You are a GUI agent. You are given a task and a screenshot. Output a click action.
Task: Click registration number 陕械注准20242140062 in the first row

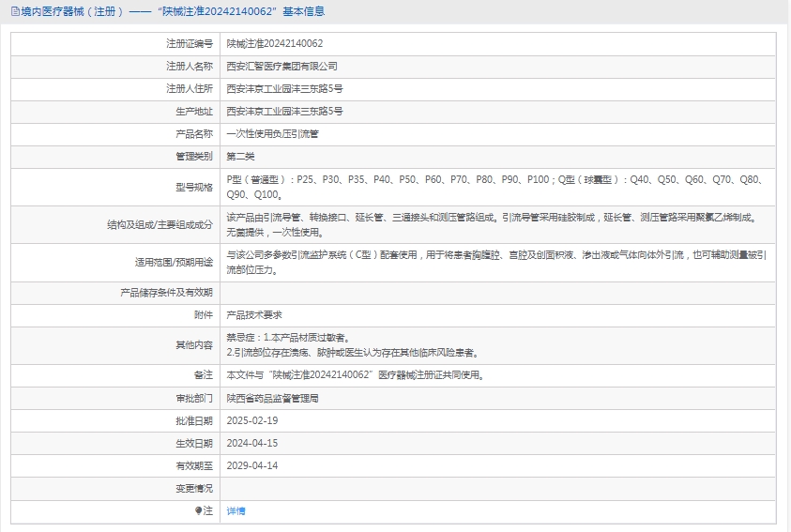point(275,43)
